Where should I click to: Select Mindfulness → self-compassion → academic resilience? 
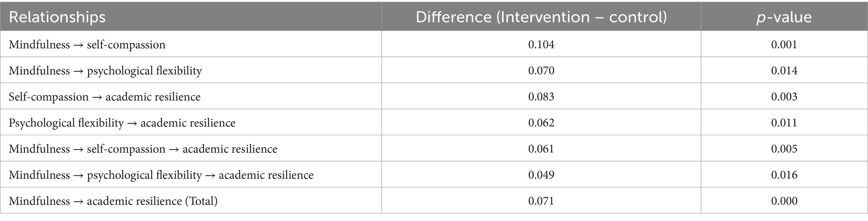tap(143, 149)
